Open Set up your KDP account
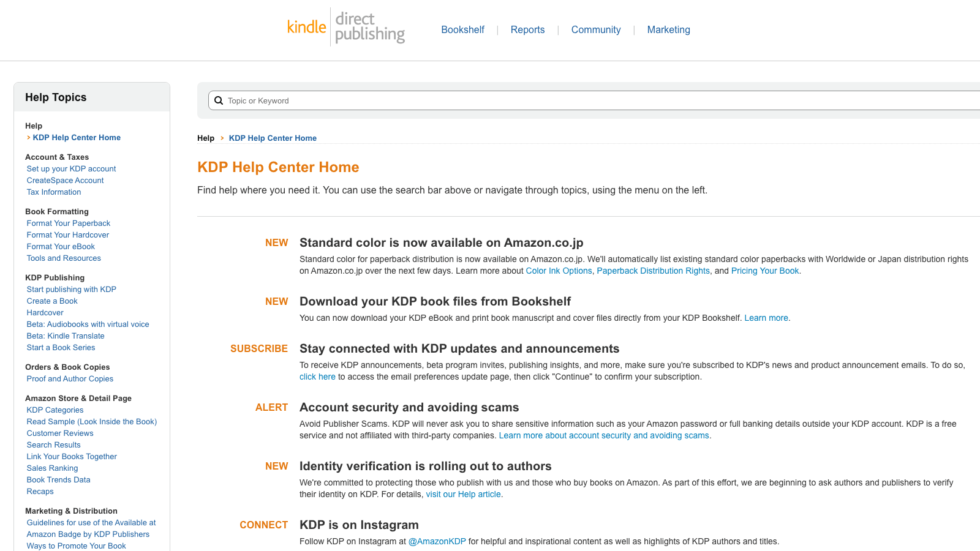This screenshot has height=551, width=980. (x=71, y=168)
